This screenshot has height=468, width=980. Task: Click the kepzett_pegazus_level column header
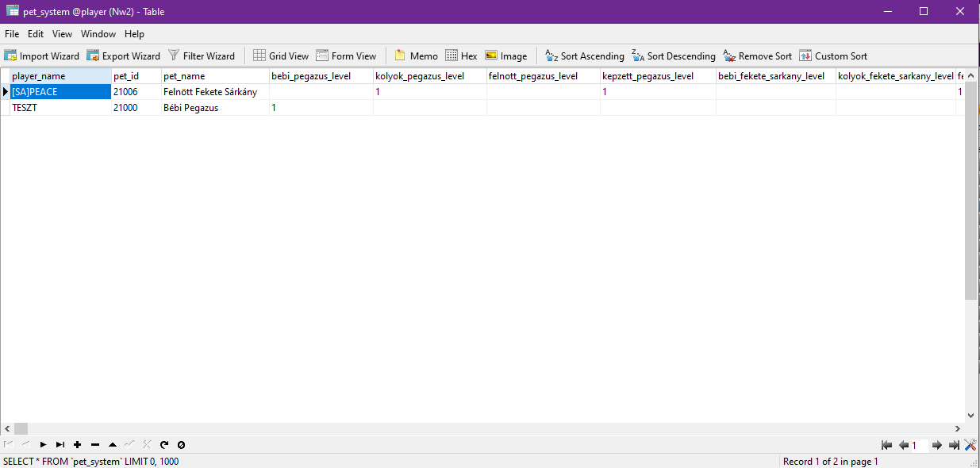(658, 76)
